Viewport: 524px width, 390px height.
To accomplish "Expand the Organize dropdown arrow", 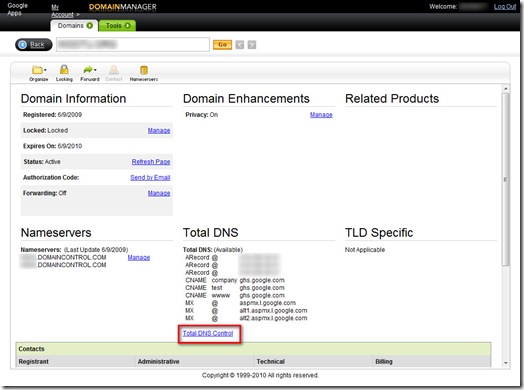I will tap(45, 70).
